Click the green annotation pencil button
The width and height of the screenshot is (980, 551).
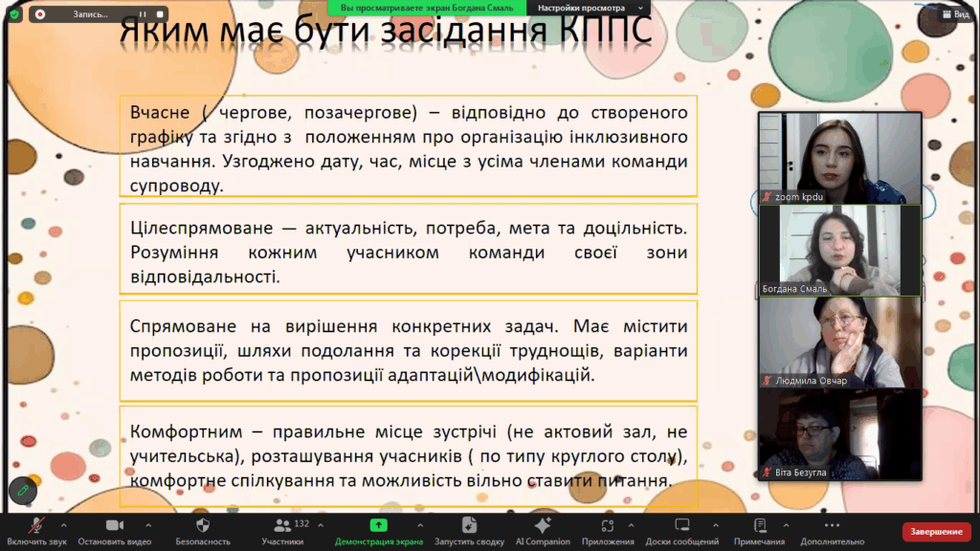pyautogui.click(x=23, y=490)
